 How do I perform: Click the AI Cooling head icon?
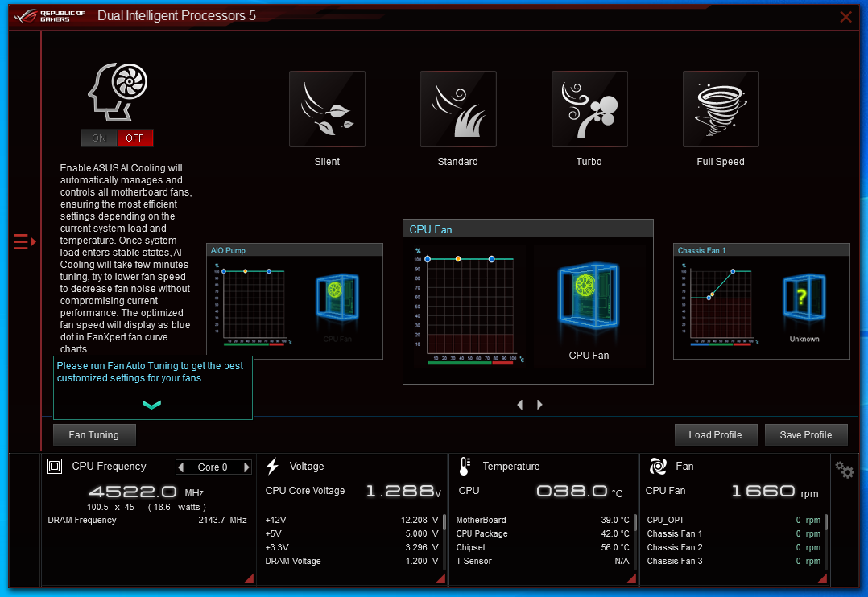[x=118, y=92]
